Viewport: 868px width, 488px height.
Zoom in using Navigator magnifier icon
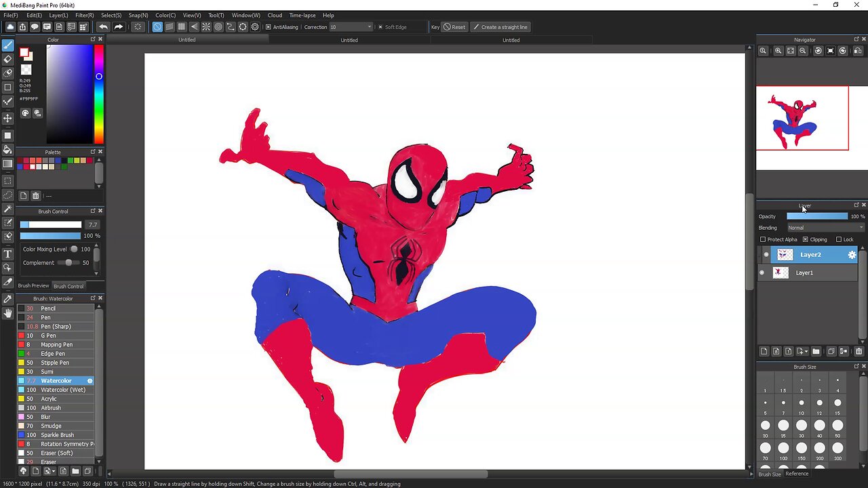778,51
